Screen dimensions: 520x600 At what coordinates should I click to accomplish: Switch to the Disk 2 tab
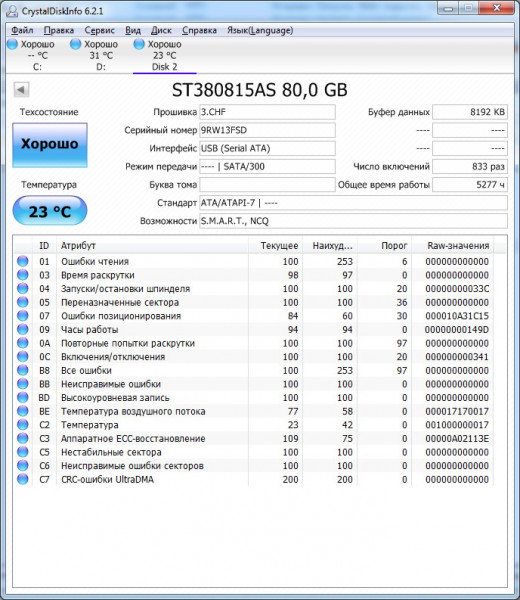tap(165, 55)
